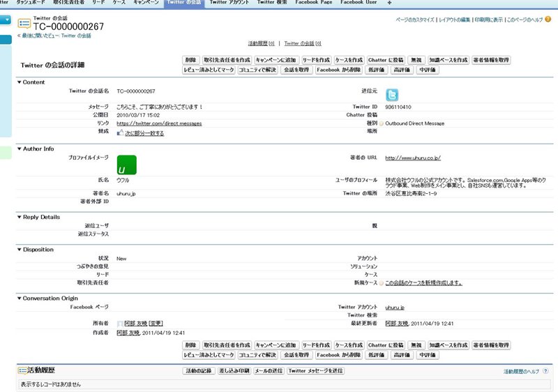Click 高評価 in the lower button row
This screenshot has width=558, height=392.
(402, 355)
